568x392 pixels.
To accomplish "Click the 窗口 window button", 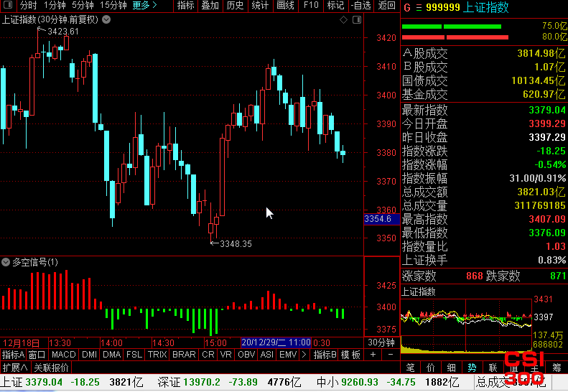I will click(x=37, y=355).
